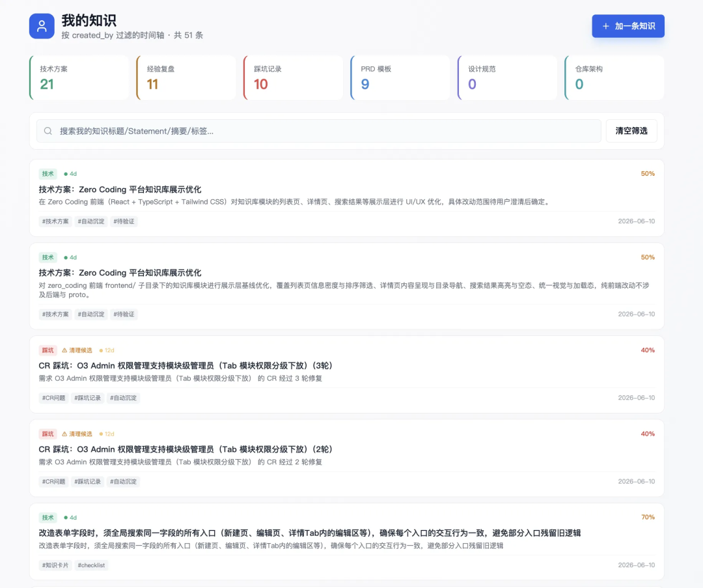Filter by 技术方案 stat card
The height and width of the screenshot is (588, 703).
click(x=79, y=77)
